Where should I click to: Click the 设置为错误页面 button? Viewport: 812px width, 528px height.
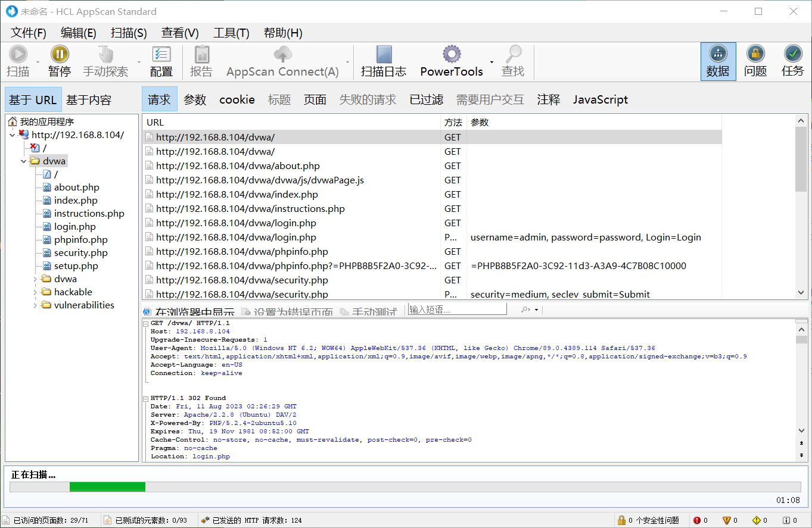coord(287,311)
